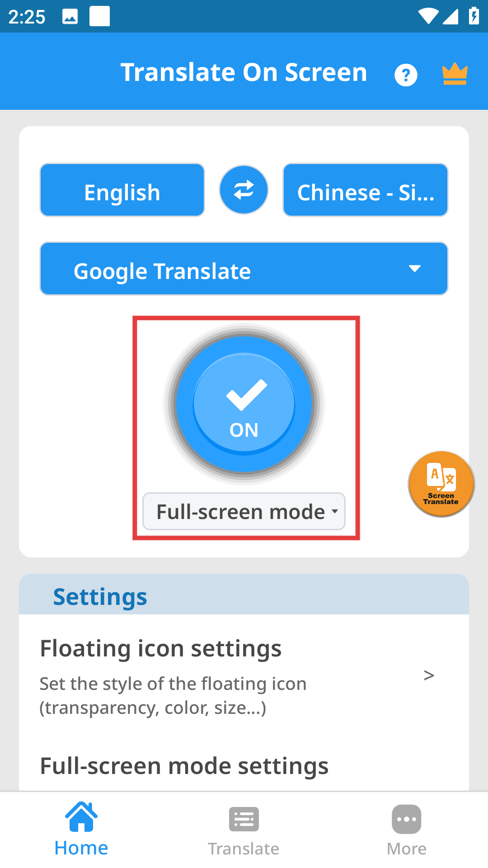
Task: Open the Translate tab icon
Action: coord(244,819)
